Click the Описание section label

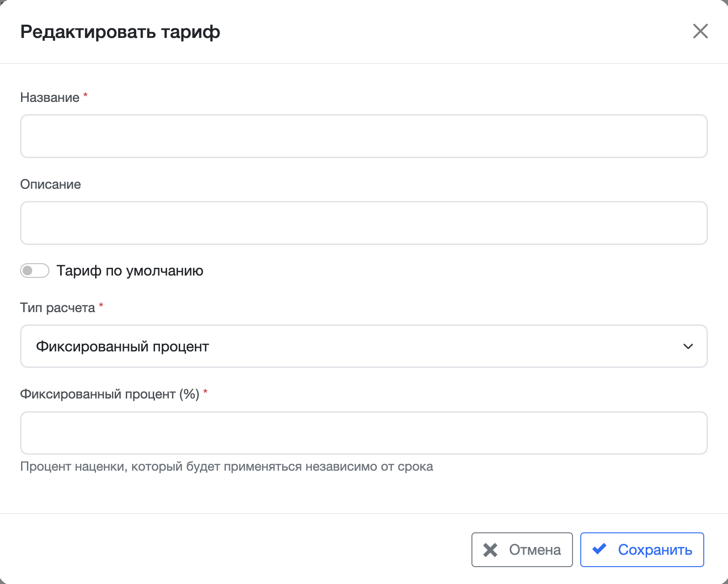50,184
